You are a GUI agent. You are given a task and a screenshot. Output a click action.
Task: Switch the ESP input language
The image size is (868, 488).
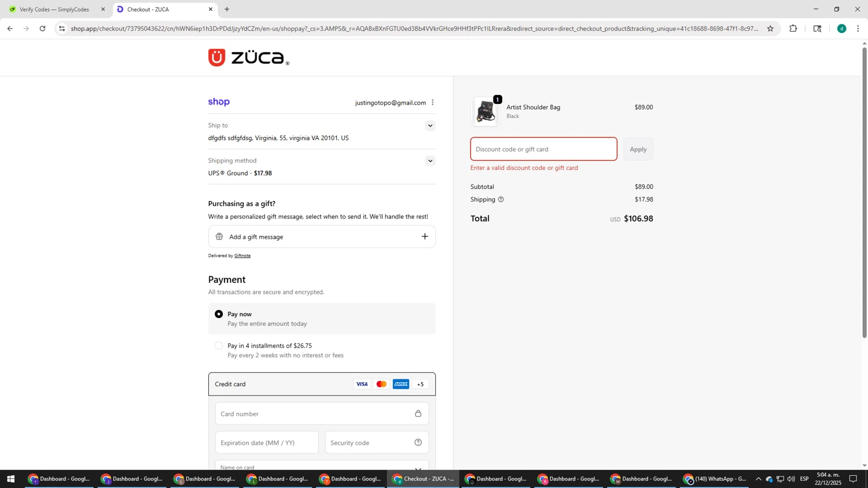(x=804, y=479)
